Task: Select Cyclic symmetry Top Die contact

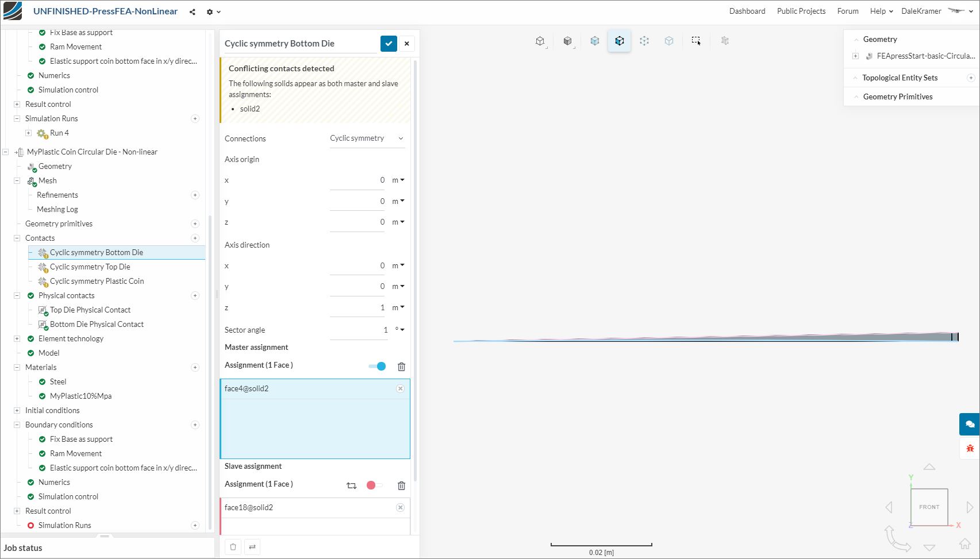Action: tap(90, 267)
